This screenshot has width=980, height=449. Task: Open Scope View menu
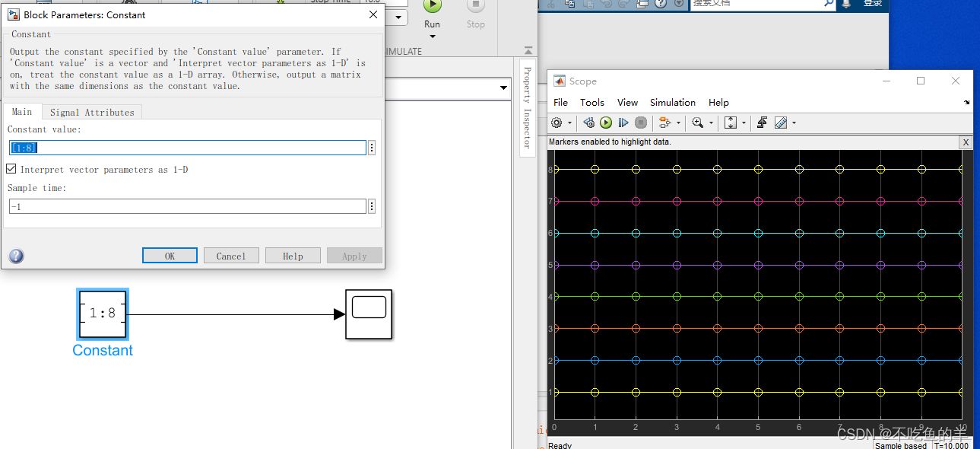(627, 102)
